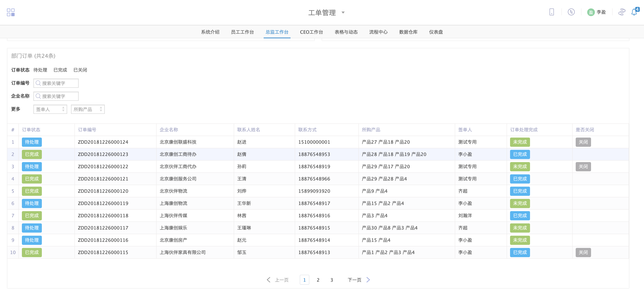Viewport: 644px width, 292px height.
Task: Click company 上海伙伴家具有限公司
Action: point(182,252)
